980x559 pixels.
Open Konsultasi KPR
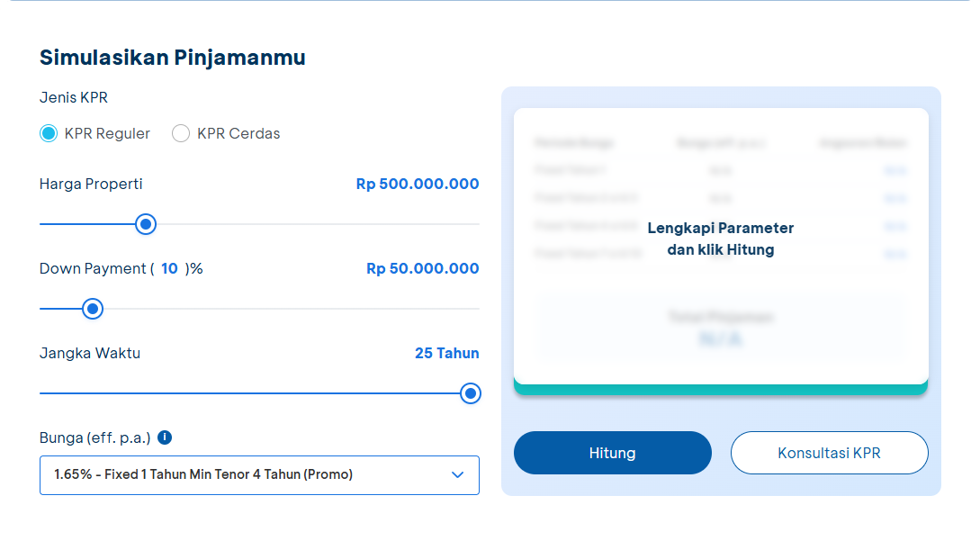click(829, 453)
